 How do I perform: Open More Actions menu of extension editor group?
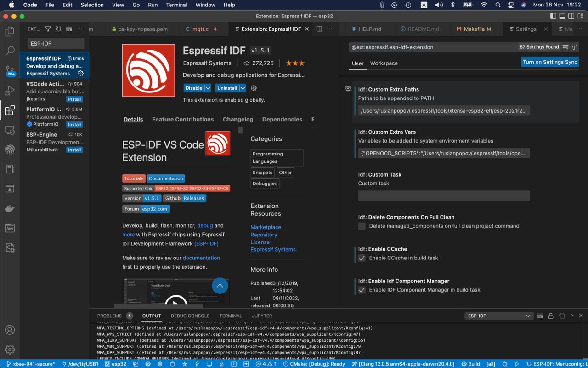tap(330, 29)
